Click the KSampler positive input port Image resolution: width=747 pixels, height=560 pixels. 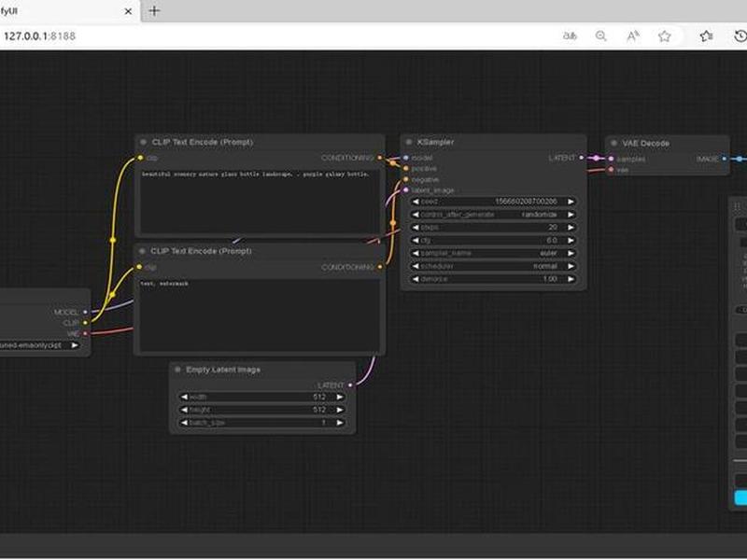point(406,169)
